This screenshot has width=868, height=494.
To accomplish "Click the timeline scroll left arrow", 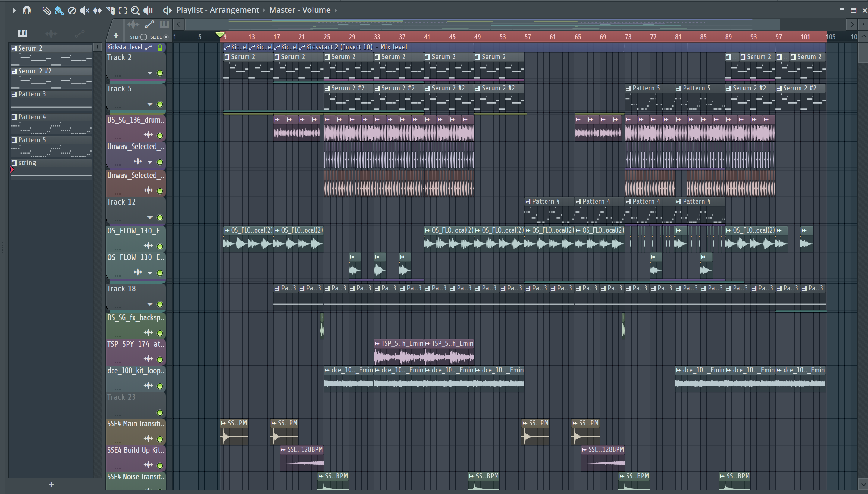I will [x=178, y=24].
